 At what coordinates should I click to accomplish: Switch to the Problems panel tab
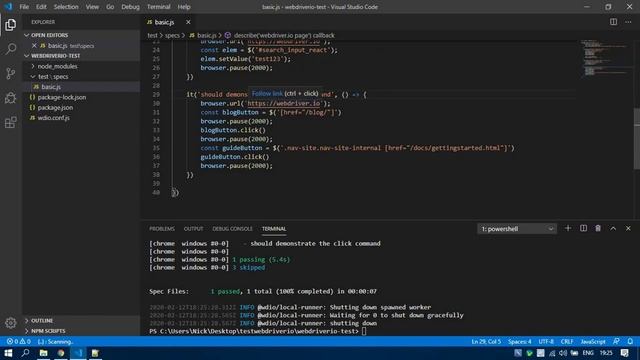coord(162,229)
